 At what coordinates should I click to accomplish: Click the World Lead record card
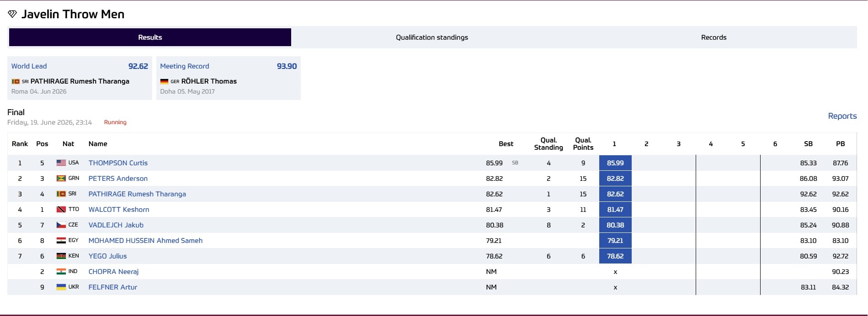coord(80,78)
